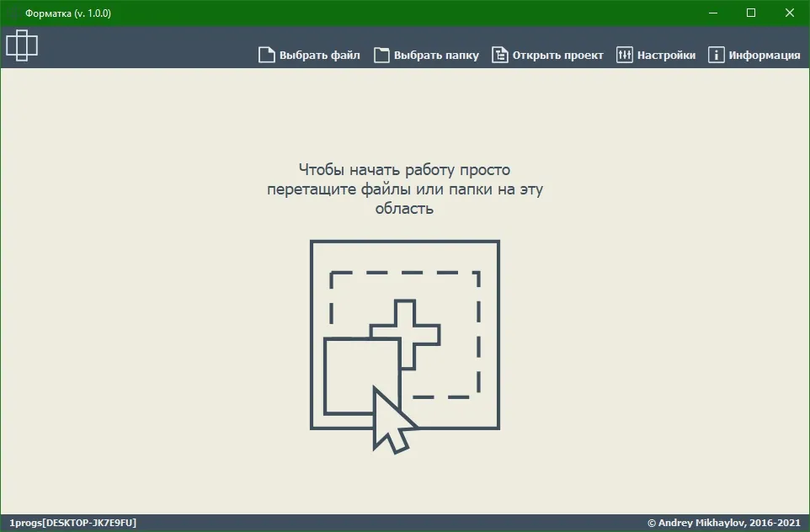Close the Форматка window
This screenshot has height=532, width=810.
point(790,13)
